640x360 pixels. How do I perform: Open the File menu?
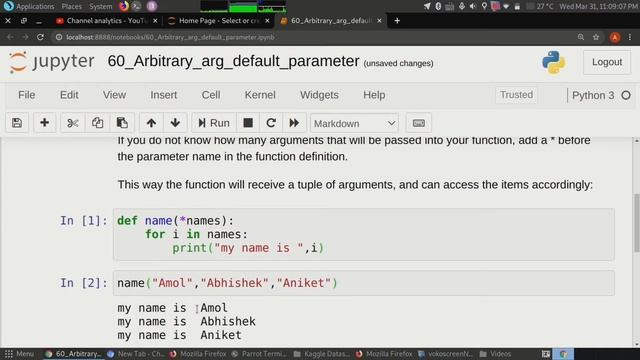pyautogui.click(x=27, y=95)
